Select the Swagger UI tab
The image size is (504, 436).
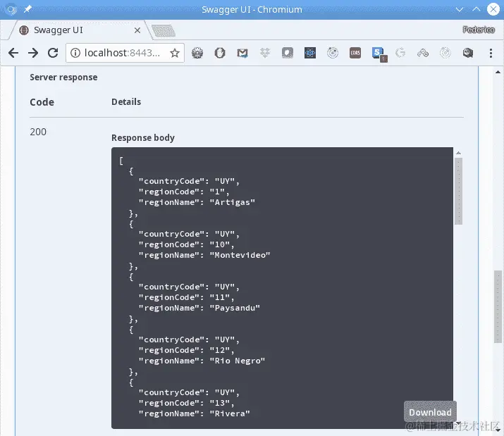coord(80,30)
